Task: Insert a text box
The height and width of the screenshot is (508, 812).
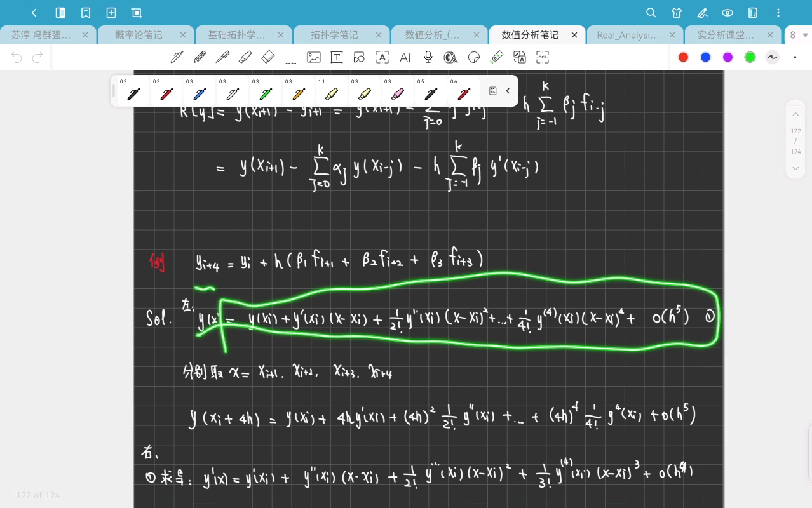Action: pos(337,57)
